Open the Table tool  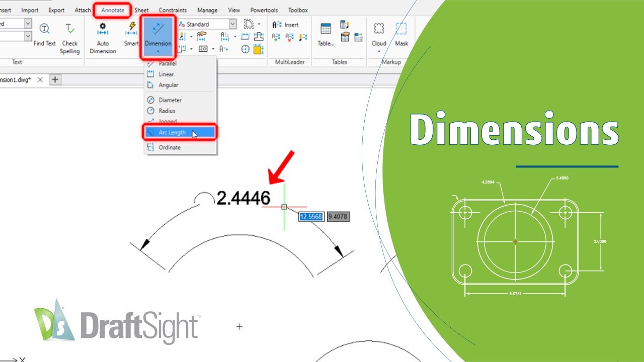pos(326,34)
